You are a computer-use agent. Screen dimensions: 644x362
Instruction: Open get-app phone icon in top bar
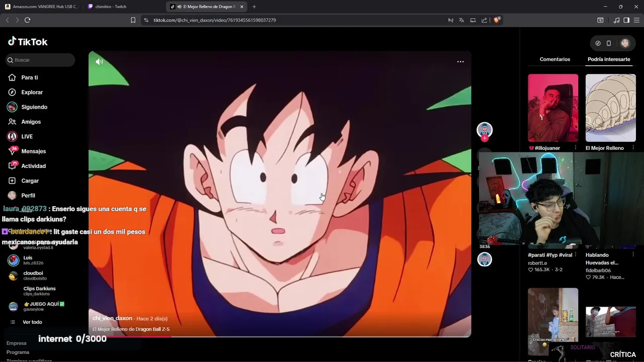608,43
